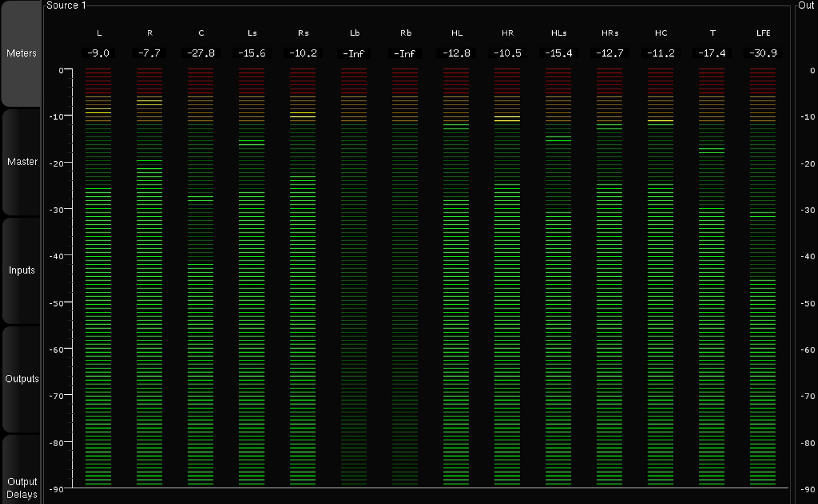The width and height of the screenshot is (818, 504).
Task: Open the Meters tab
Action: pyautogui.click(x=22, y=53)
